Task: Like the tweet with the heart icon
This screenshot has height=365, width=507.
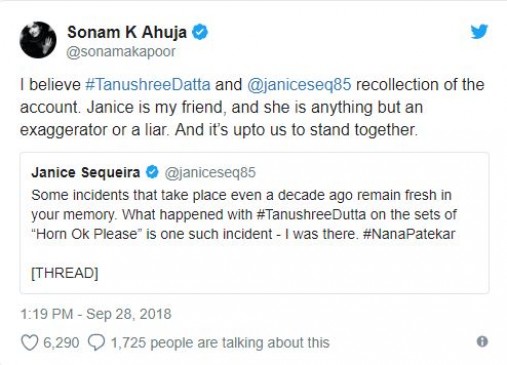Action: (x=29, y=343)
